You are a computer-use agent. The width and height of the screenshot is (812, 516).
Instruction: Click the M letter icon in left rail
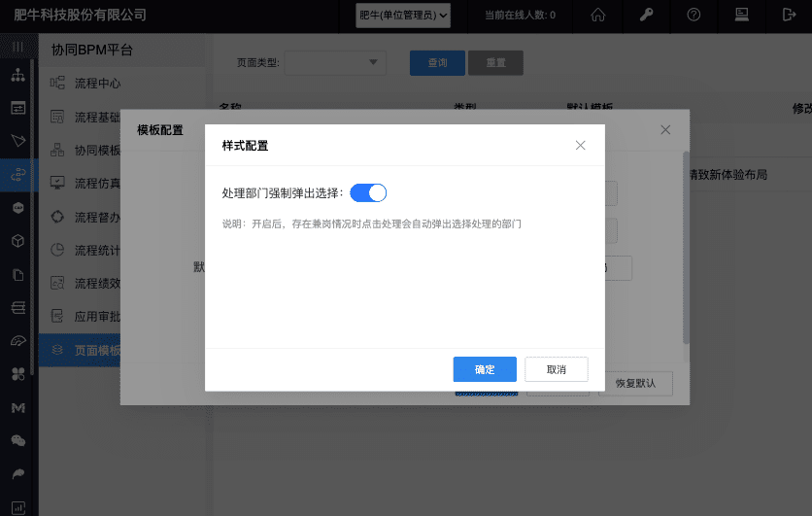[18, 408]
